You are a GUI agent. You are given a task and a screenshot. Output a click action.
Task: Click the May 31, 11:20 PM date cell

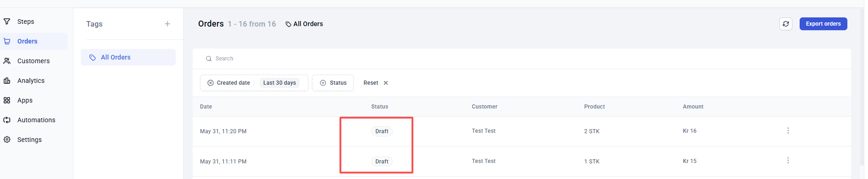[x=223, y=131]
